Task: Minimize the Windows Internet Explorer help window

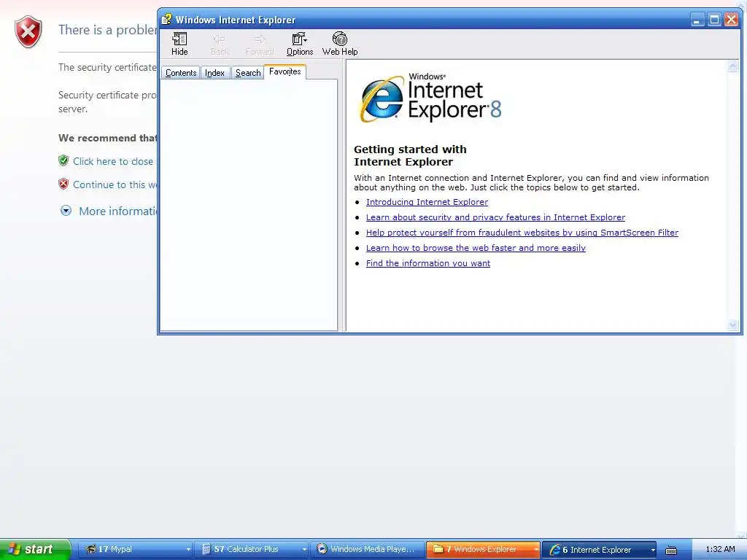Action: coord(697,20)
